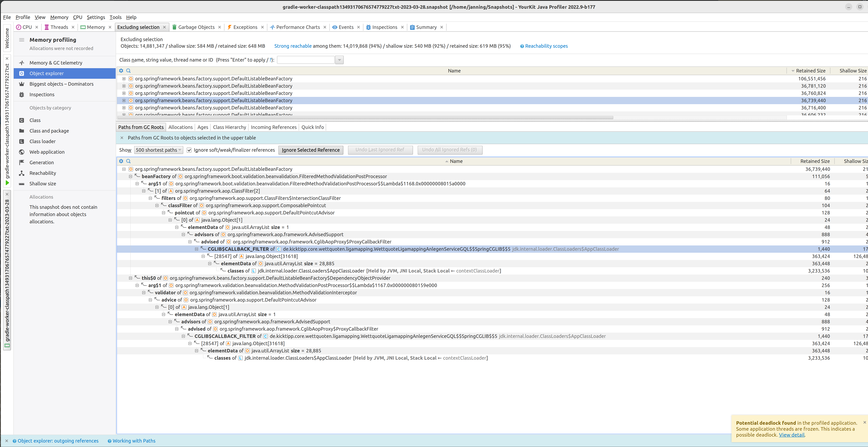Collapse root DefaultListableBeanFactory in paths tree
The width and height of the screenshot is (868, 447).
tap(124, 169)
